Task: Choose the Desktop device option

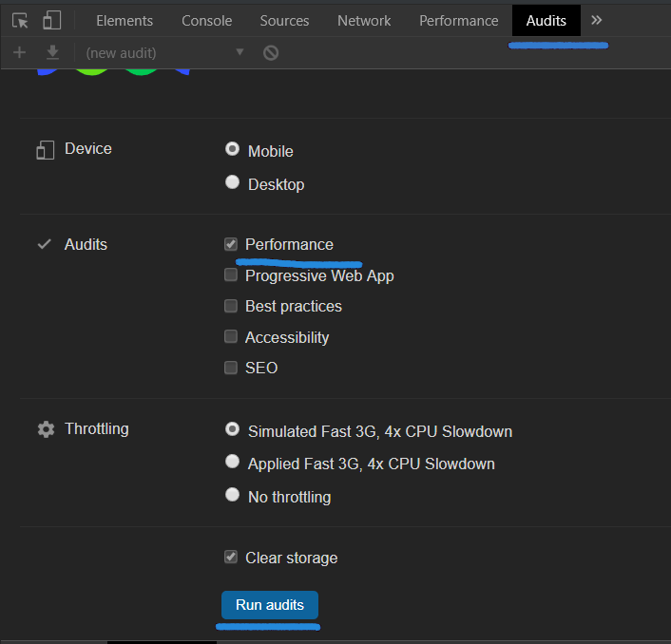Action: tap(232, 182)
